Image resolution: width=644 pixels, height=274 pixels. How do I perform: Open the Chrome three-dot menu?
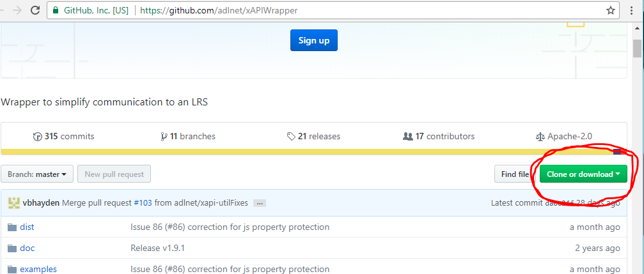(632, 10)
